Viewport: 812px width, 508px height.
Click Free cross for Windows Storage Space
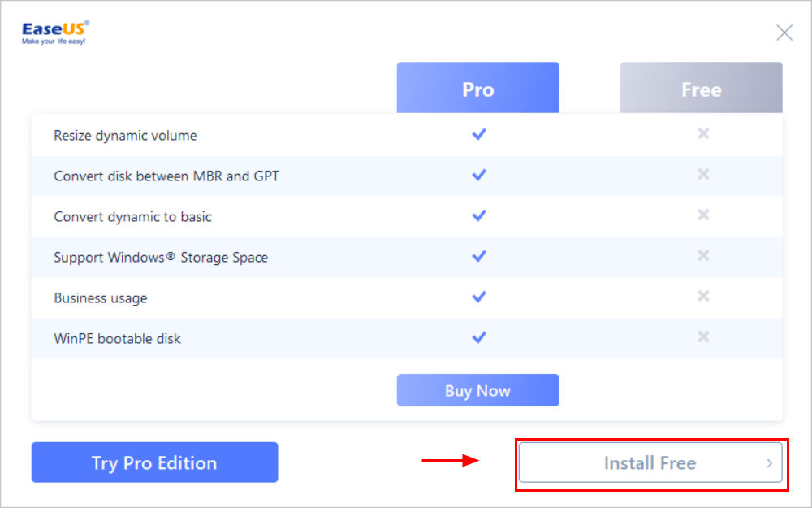702,255
